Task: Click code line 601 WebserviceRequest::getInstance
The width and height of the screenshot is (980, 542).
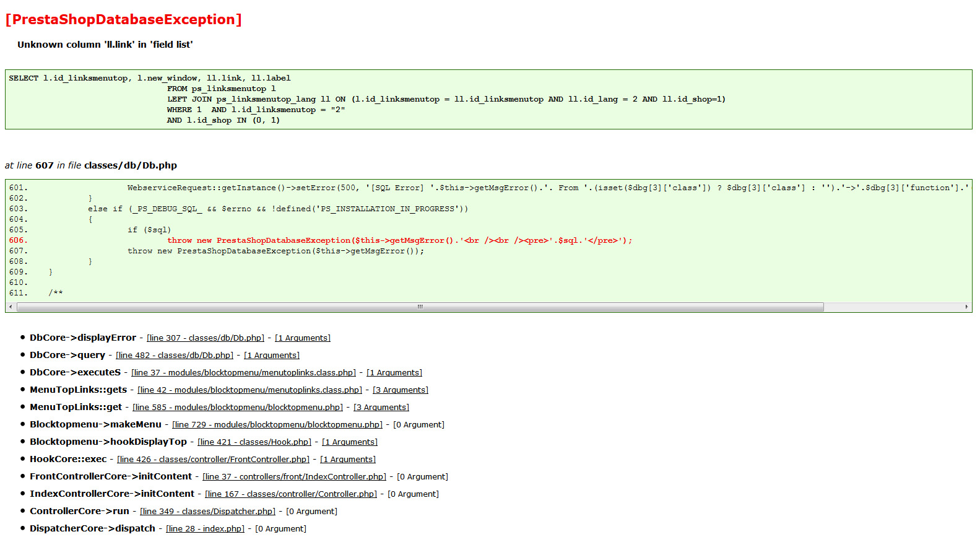Action: (489, 188)
